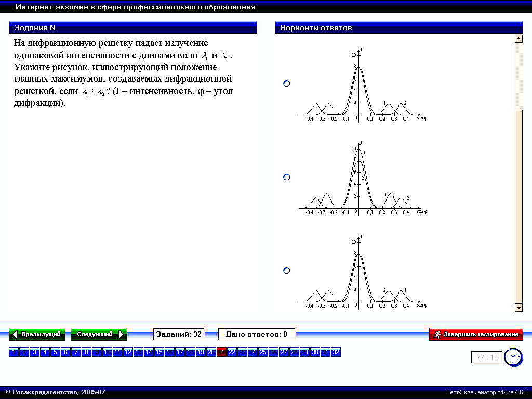
Task: Jump to question 1
Action: point(14,352)
